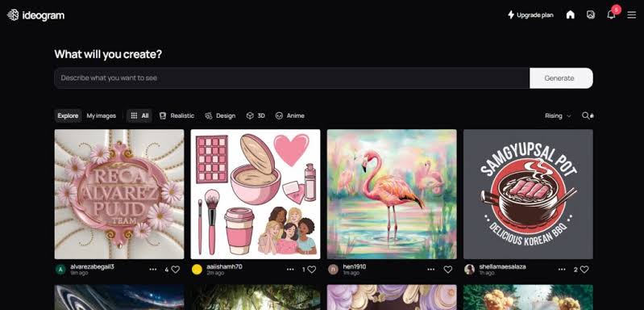The width and height of the screenshot is (644, 310).
Task: Click the search icon beside Rising
Action: (x=588, y=115)
